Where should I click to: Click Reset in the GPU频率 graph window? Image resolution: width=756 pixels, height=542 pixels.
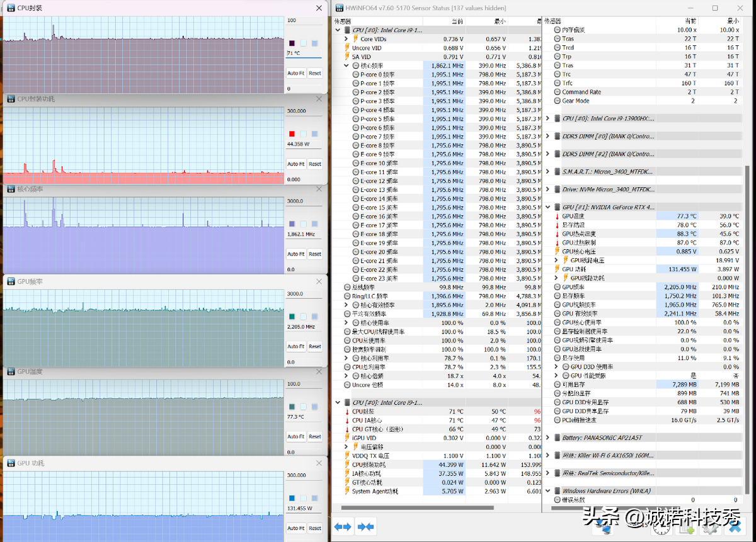click(x=315, y=346)
